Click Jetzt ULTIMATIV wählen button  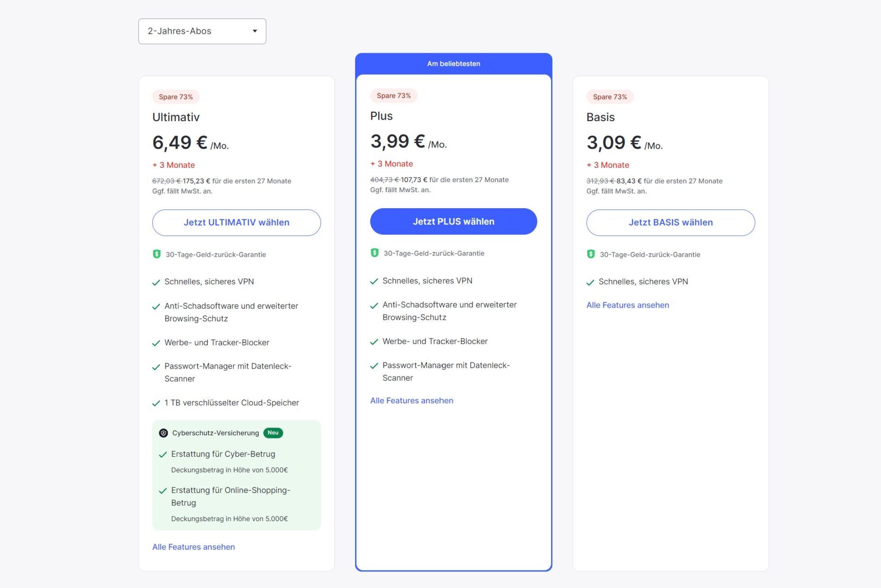point(236,222)
